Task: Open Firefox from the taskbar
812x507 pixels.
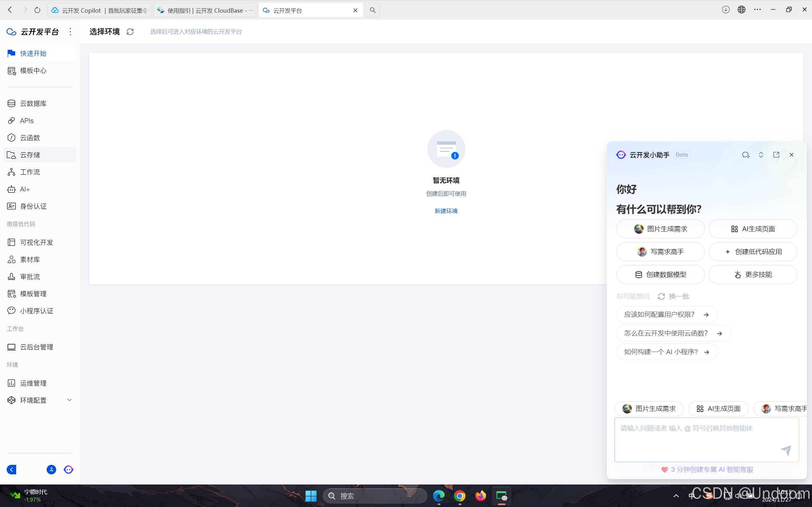Action: coord(480,496)
